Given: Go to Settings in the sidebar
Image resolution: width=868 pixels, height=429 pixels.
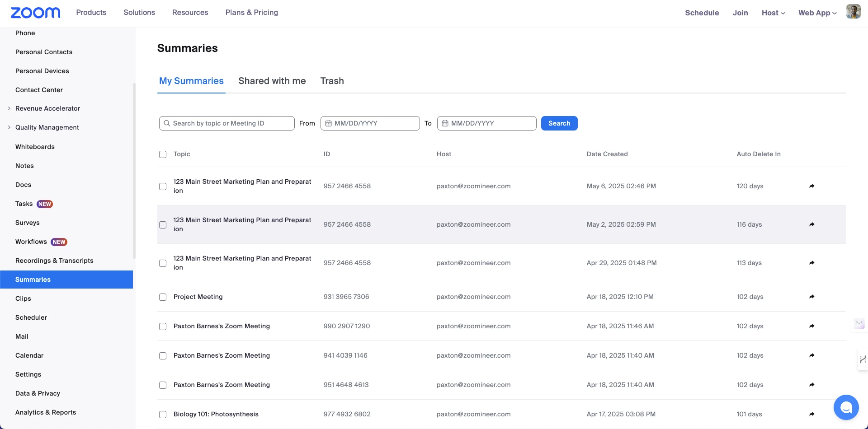Looking at the screenshot, I should click(28, 374).
